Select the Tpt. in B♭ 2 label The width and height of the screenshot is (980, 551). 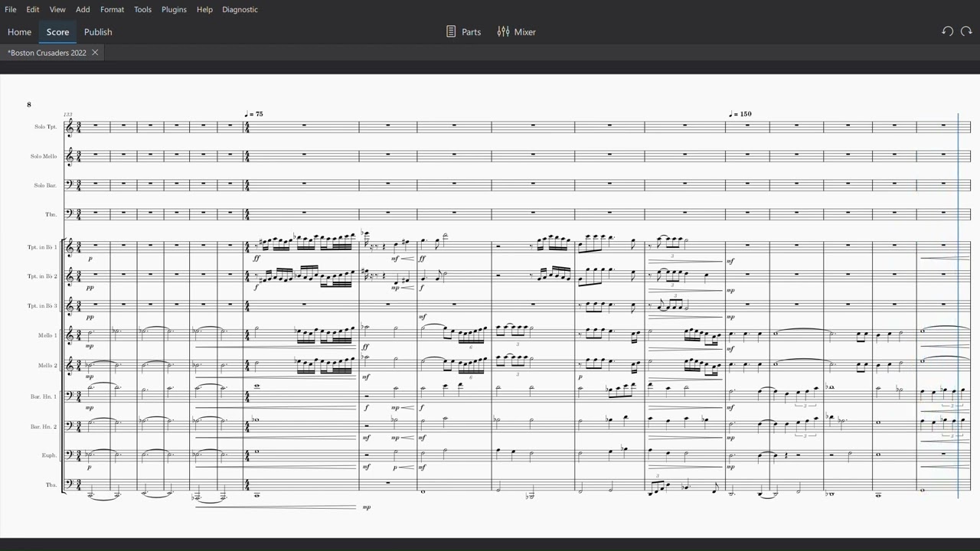click(42, 276)
